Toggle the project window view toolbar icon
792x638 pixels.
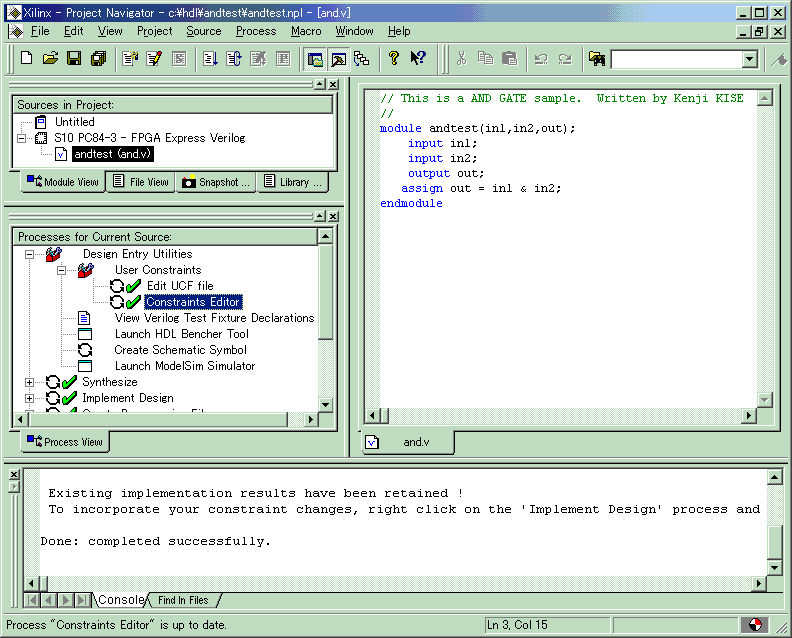click(x=315, y=59)
